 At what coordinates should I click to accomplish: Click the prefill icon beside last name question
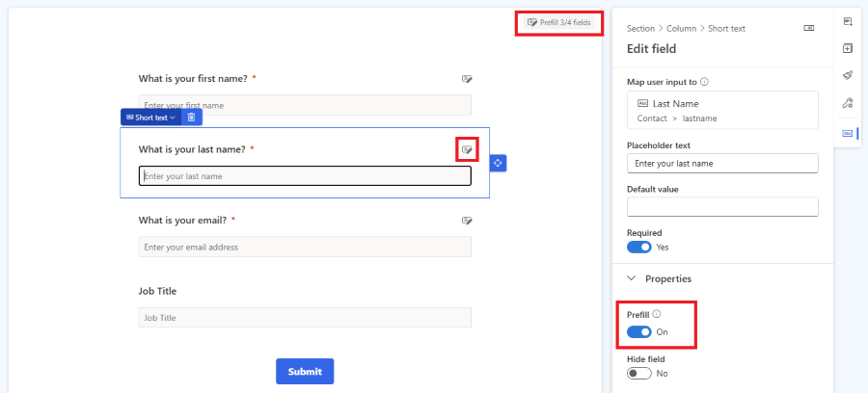[467, 149]
